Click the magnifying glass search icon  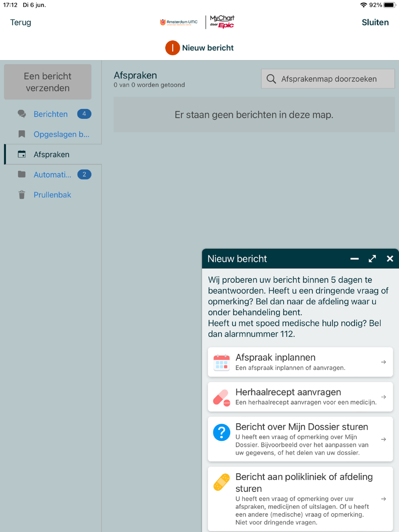pyautogui.click(x=271, y=79)
